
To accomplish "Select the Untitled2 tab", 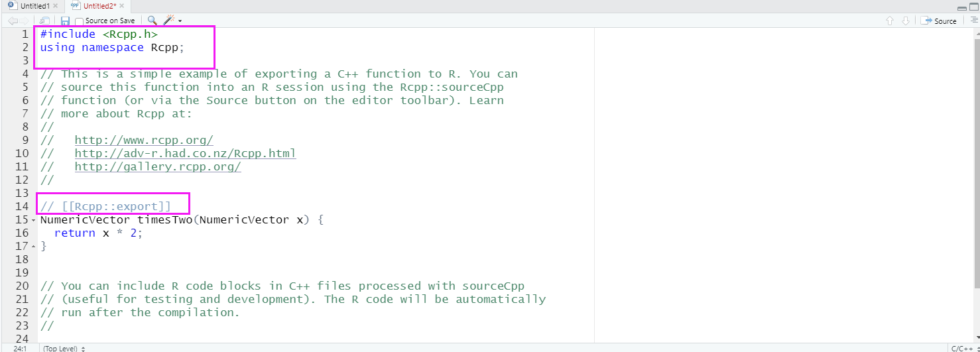I will click(99, 6).
